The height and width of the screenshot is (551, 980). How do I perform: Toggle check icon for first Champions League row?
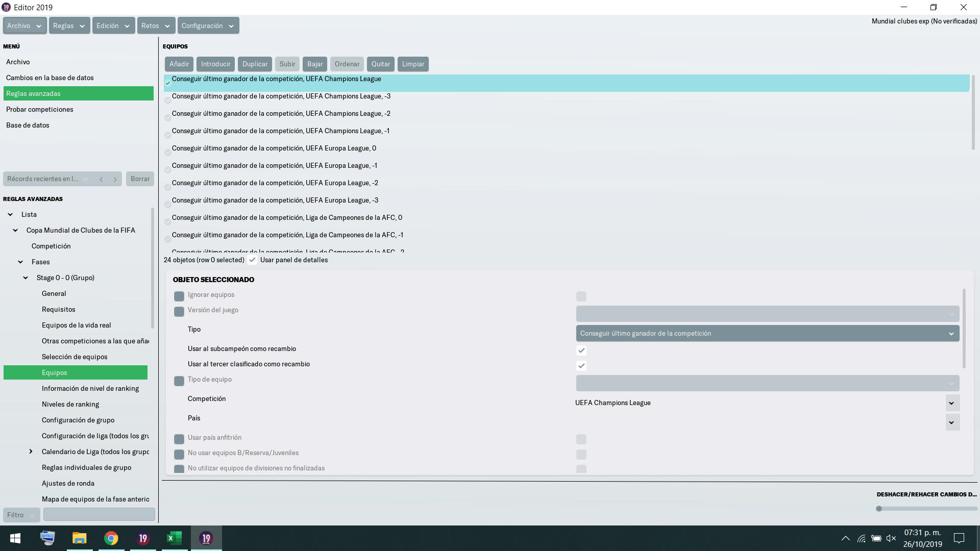(x=168, y=83)
